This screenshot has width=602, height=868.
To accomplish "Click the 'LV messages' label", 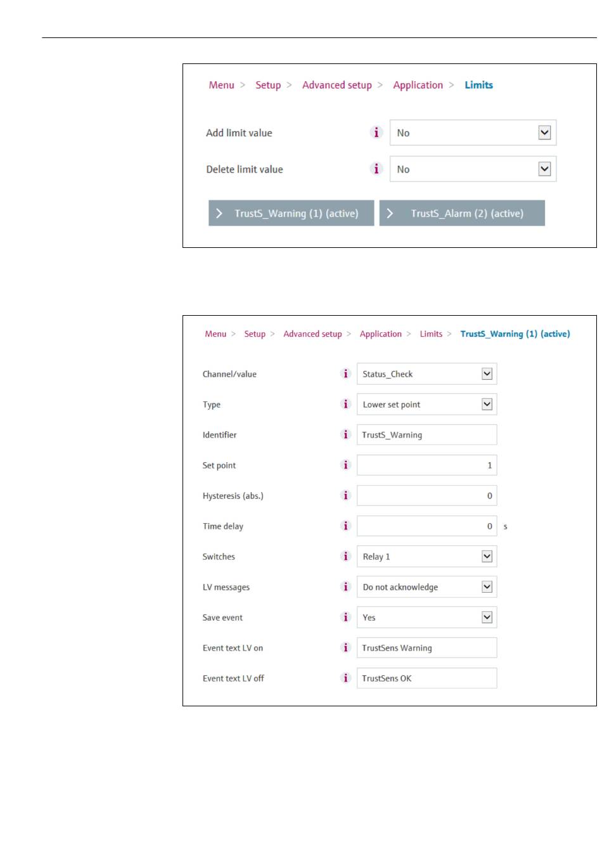I will pyautogui.click(x=226, y=587).
